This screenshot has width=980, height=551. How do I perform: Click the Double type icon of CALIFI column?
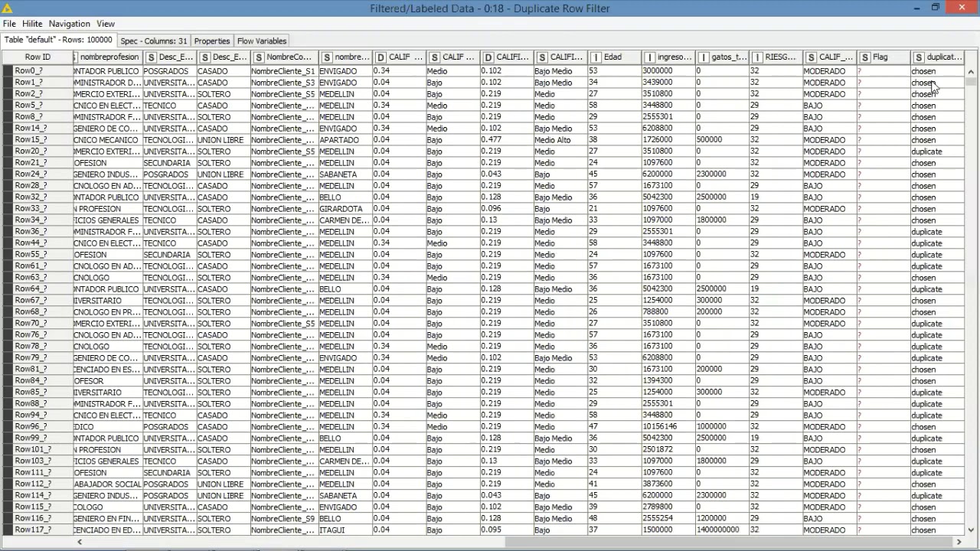pyautogui.click(x=488, y=57)
